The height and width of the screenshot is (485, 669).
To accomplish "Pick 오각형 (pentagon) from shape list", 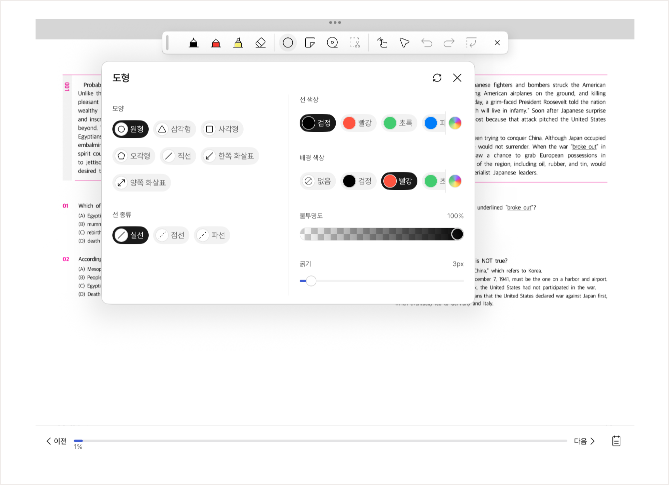I will coord(133,156).
